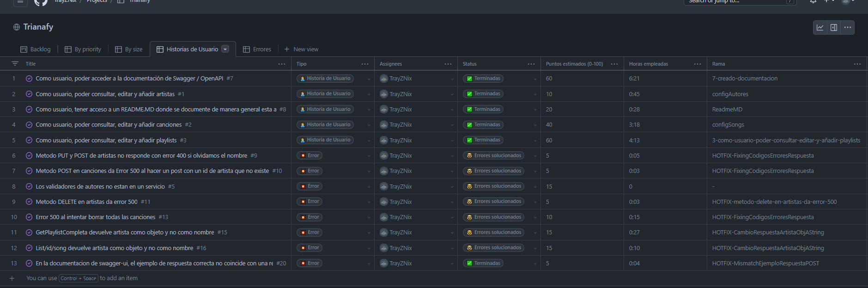This screenshot has width=868, height=288.
Task: Select cell with 6:21 hours value
Action: click(665, 79)
